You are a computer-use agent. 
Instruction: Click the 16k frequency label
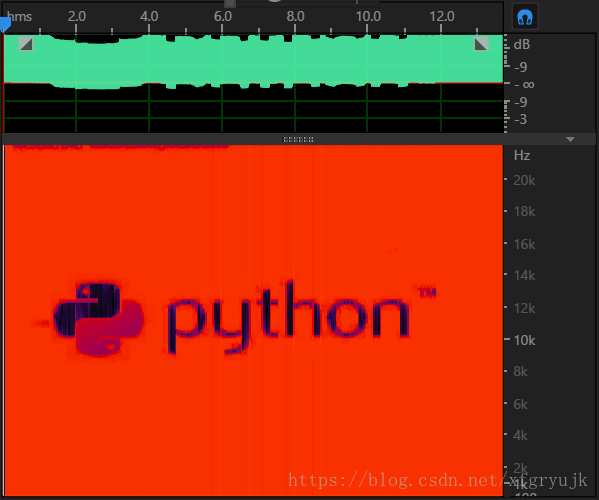[525, 244]
